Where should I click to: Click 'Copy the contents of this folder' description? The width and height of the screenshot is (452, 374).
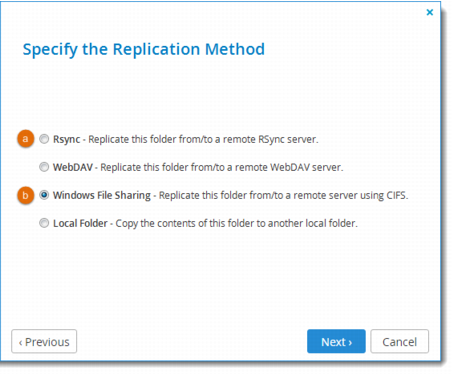pos(184,223)
